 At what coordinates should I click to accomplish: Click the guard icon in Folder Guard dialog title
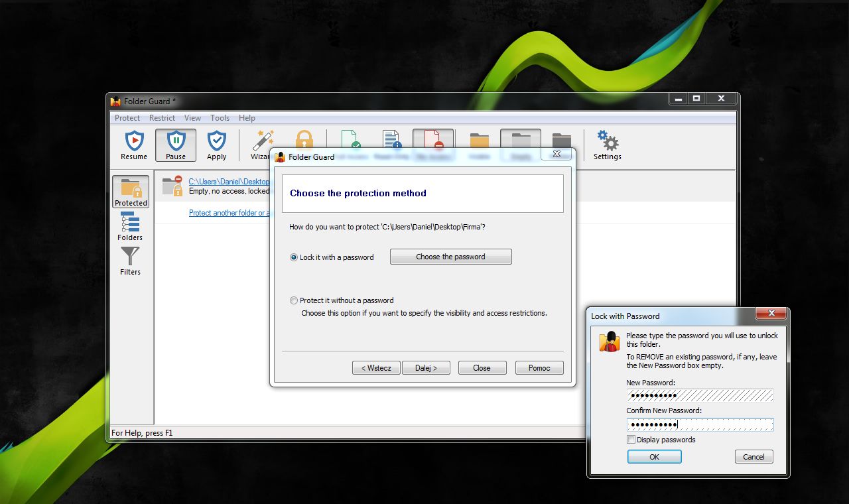point(280,157)
